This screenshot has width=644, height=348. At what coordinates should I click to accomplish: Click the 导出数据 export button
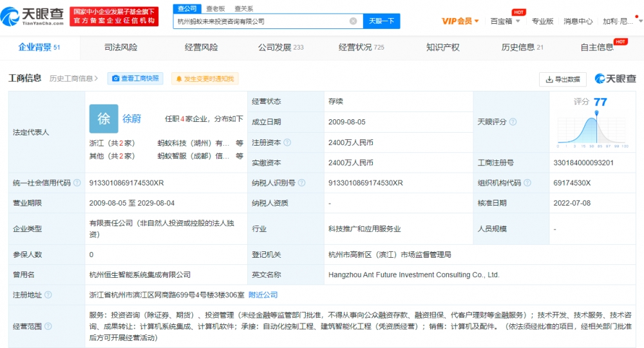[x=563, y=79]
